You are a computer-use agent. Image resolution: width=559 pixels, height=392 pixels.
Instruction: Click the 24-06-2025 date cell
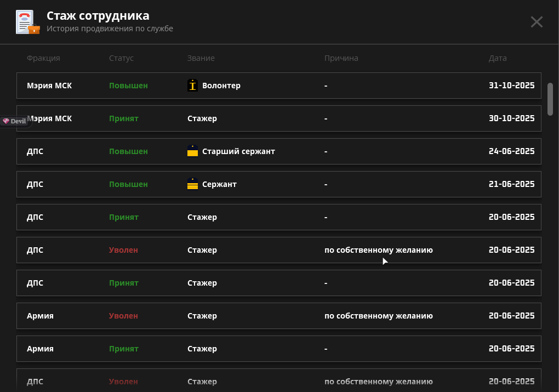coord(511,151)
